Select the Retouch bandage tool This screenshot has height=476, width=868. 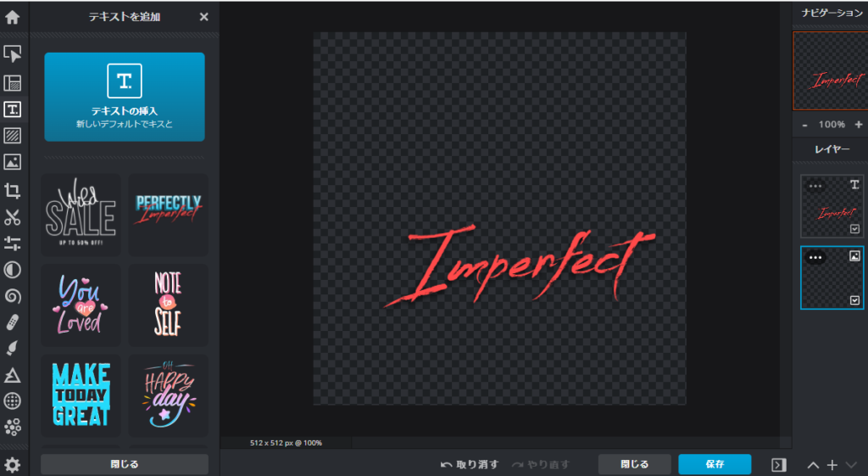12,322
